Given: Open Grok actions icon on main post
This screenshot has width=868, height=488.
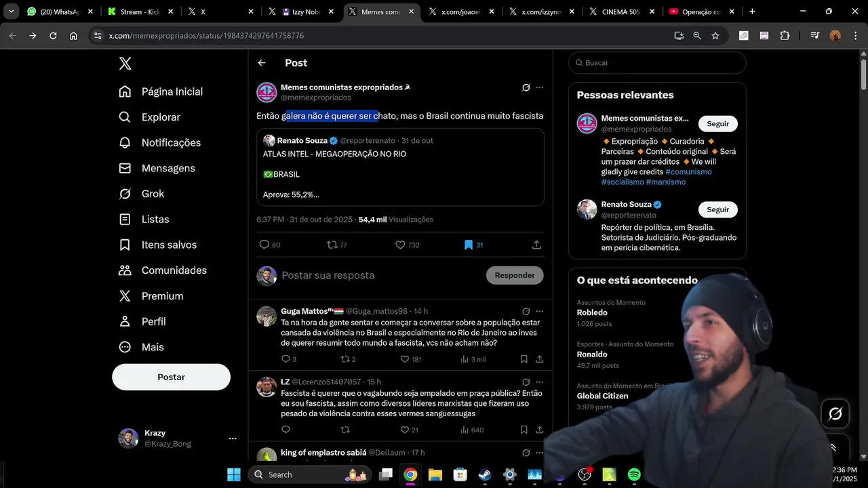Looking at the screenshot, I should tap(526, 87).
